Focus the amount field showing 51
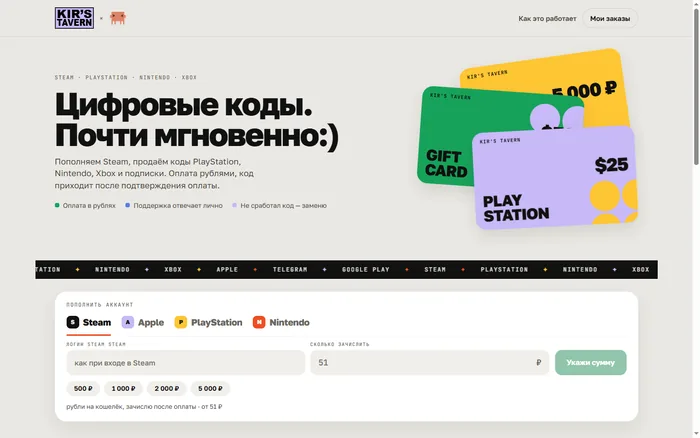Image resolution: width=700 pixels, height=438 pixels. 429,363
